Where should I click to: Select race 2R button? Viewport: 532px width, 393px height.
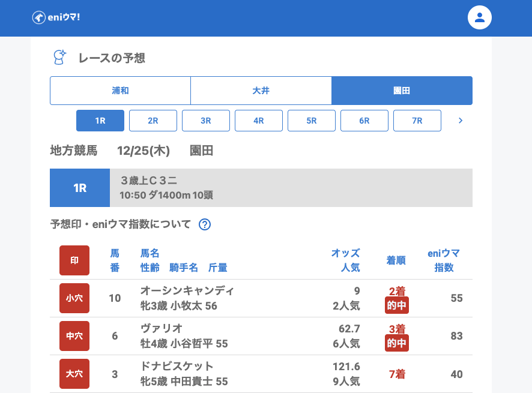pyautogui.click(x=153, y=121)
